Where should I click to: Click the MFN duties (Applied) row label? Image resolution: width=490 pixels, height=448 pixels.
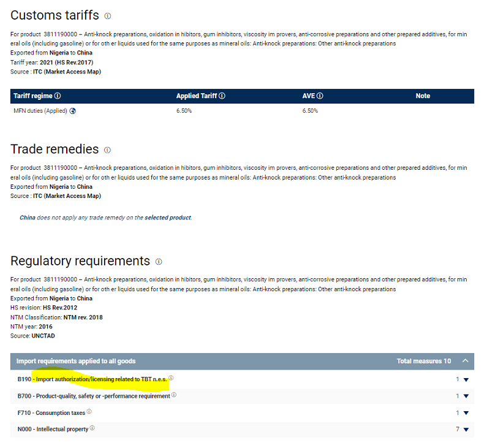40,111
